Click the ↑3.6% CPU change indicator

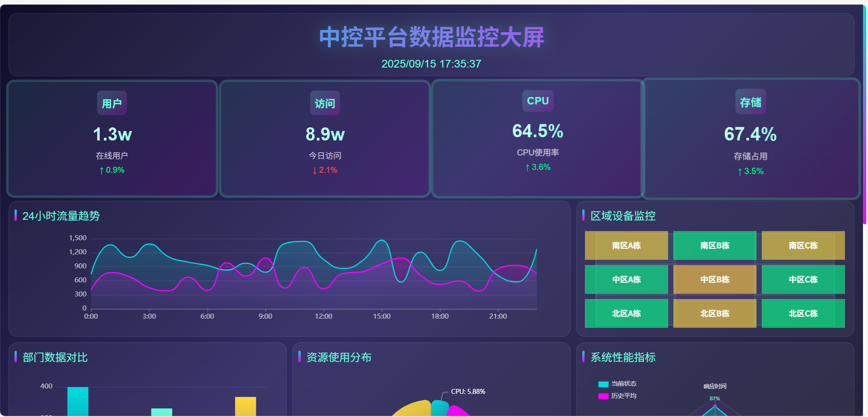coord(538,167)
